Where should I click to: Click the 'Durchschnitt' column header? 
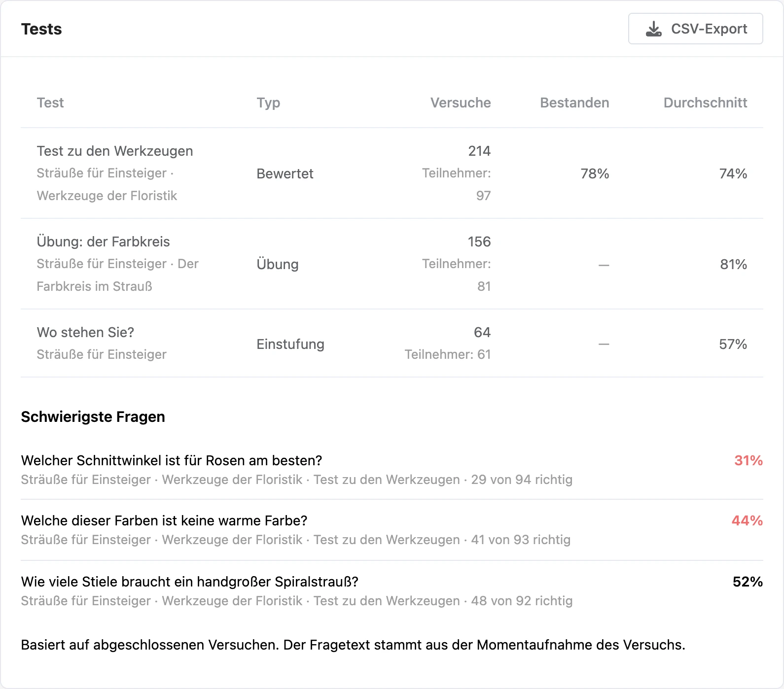(705, 103)
